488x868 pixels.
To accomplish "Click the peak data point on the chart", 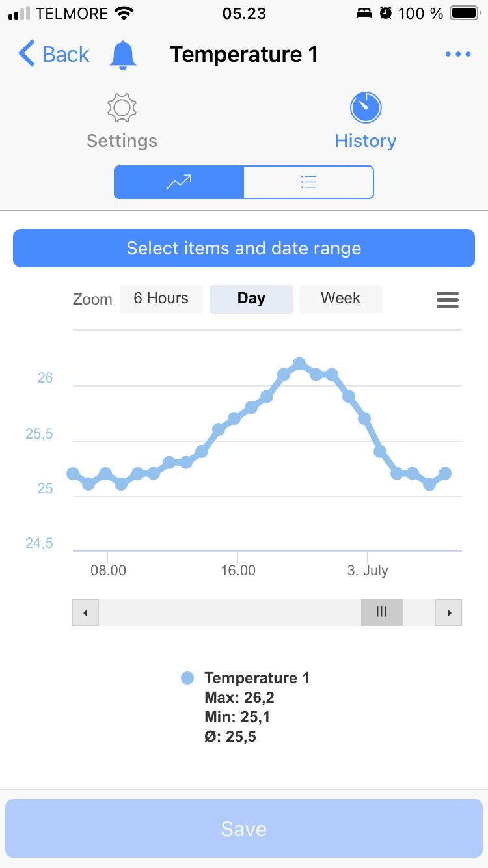I will click(299, 364).
